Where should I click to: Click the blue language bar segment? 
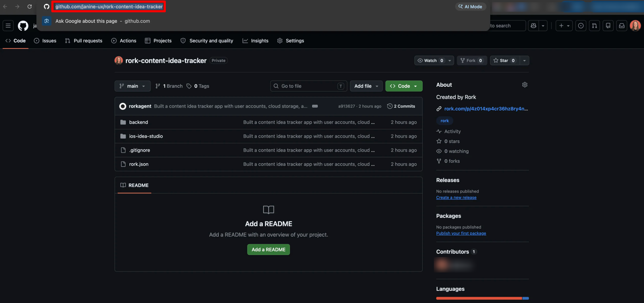coord(526,298)
